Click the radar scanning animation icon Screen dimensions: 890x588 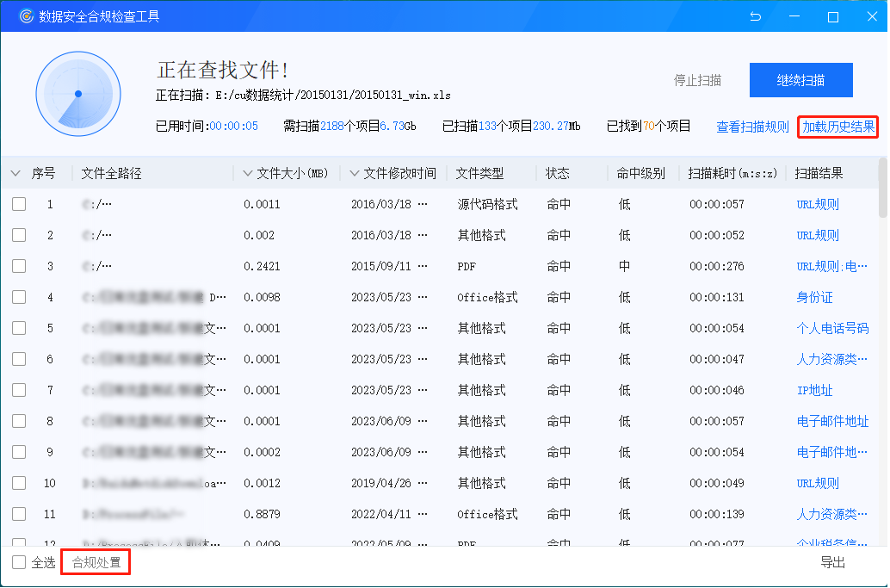(77, 94)
